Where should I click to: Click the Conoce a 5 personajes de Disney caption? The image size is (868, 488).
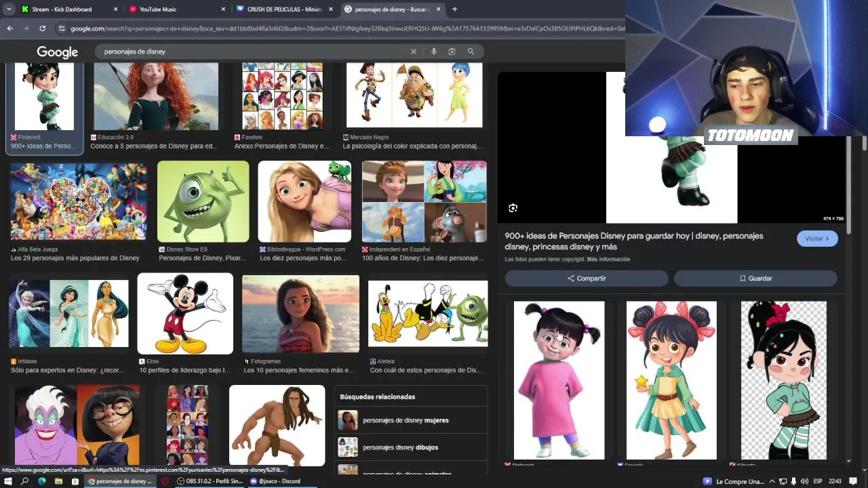pyautogui.click(x=155, y=146)
